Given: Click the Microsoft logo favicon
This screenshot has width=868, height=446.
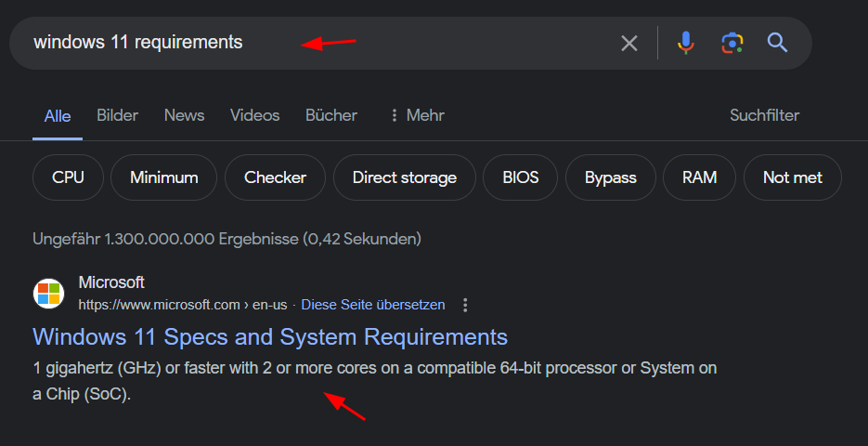Looking at the screenshot, I should [48, 294].
